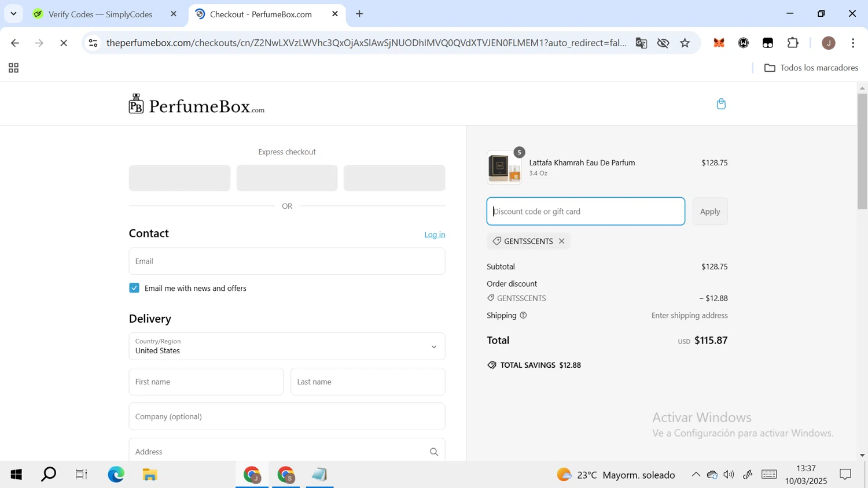Open a new browser tab
The width and height of the screenshot is (868, 488).
pos(359,14)
